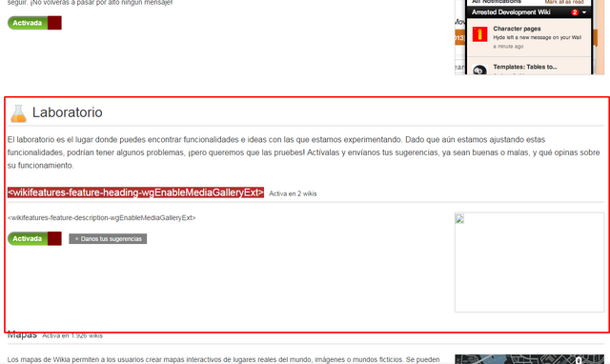Click the broken MediaGallery preview image

click(x=530, y=262)
